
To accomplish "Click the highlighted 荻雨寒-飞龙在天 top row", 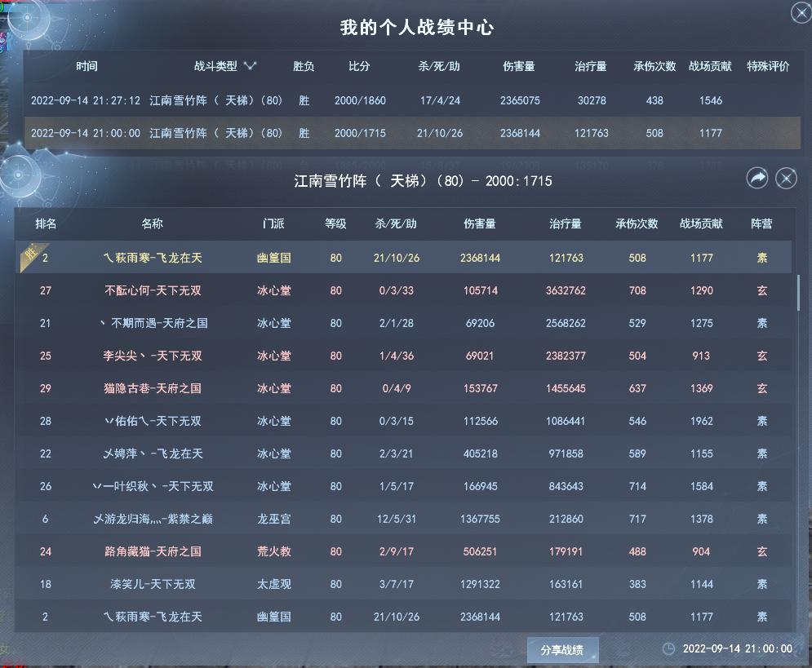I will [x=403, y=257].
